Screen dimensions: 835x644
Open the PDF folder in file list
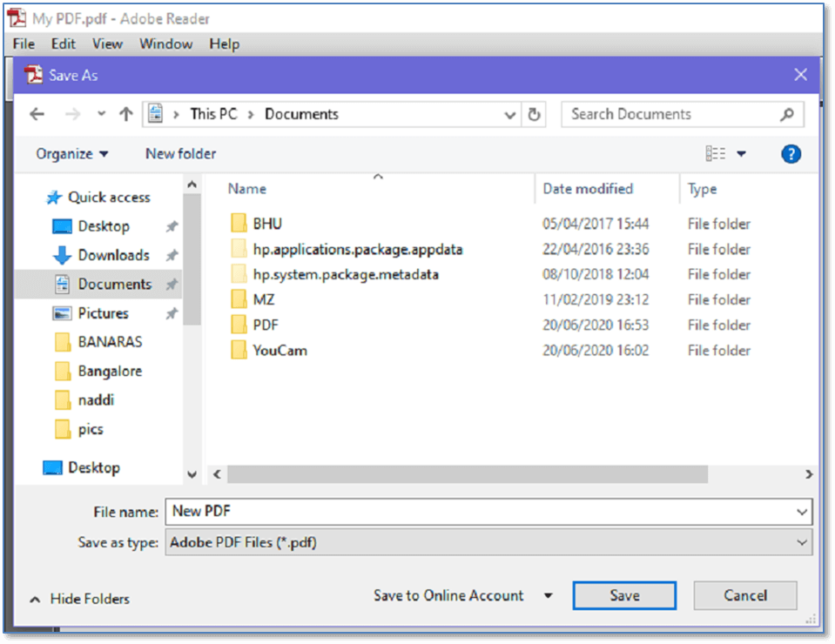click(265, 325)
